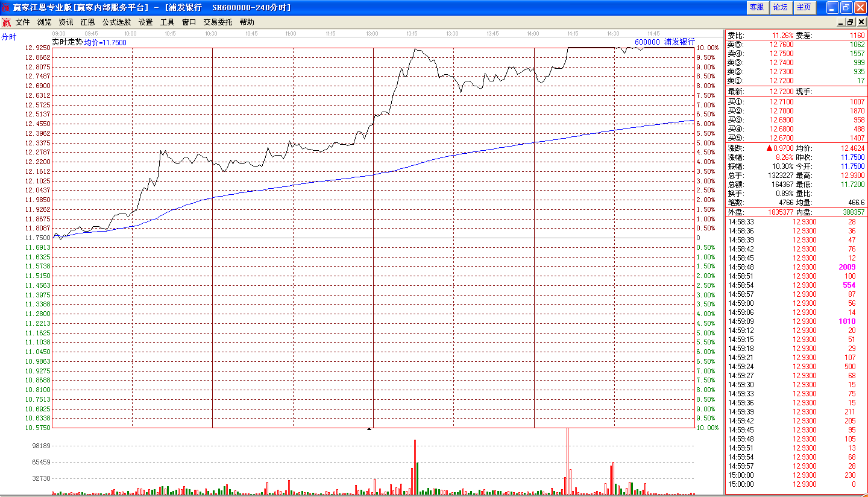Click the 卖⑤ 12.7600 order row
Image resolution: width=868 pixels, height=497 pixels.
[x=796, y=45]
